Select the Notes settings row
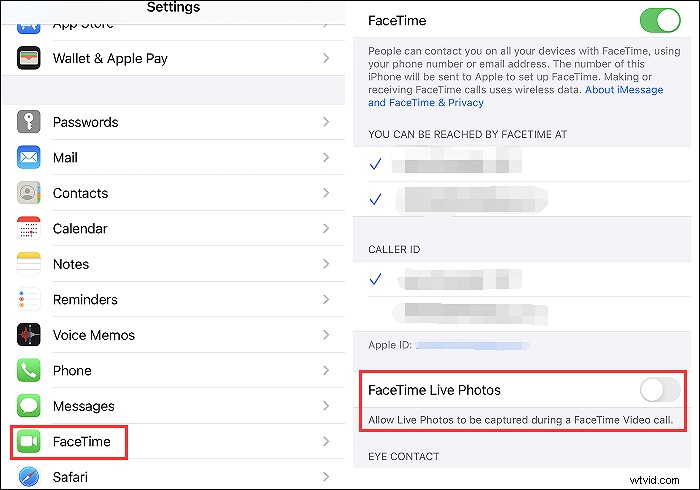 174,264
